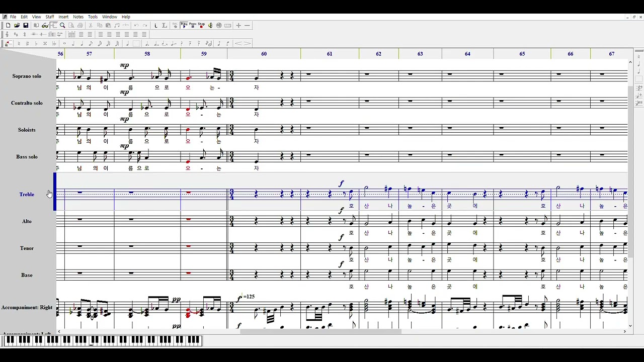Open the Notes menu

pos(78,17)
